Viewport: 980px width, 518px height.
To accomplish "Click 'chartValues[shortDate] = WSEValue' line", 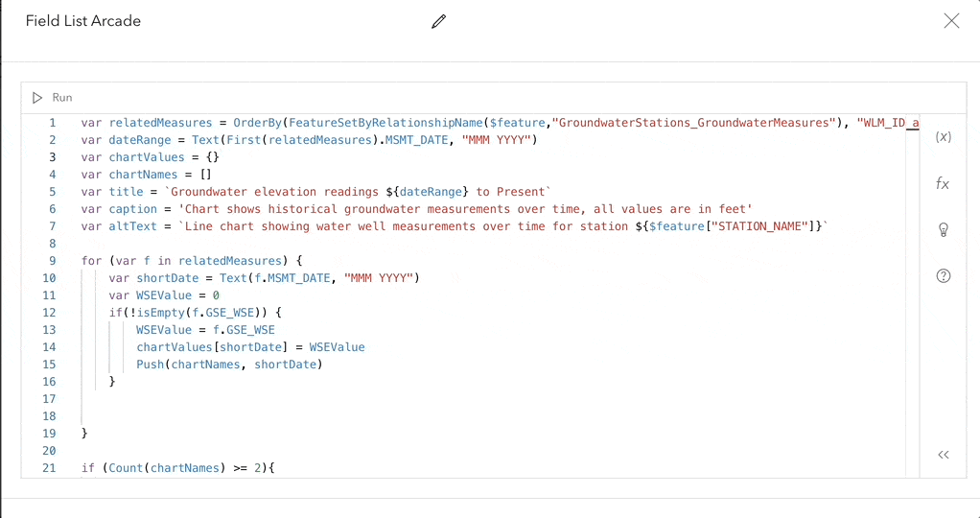I will click(250, 347).
